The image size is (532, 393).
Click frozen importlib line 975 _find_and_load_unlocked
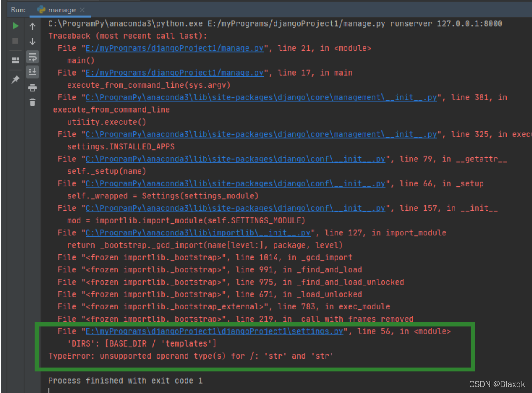coord(231,282)
